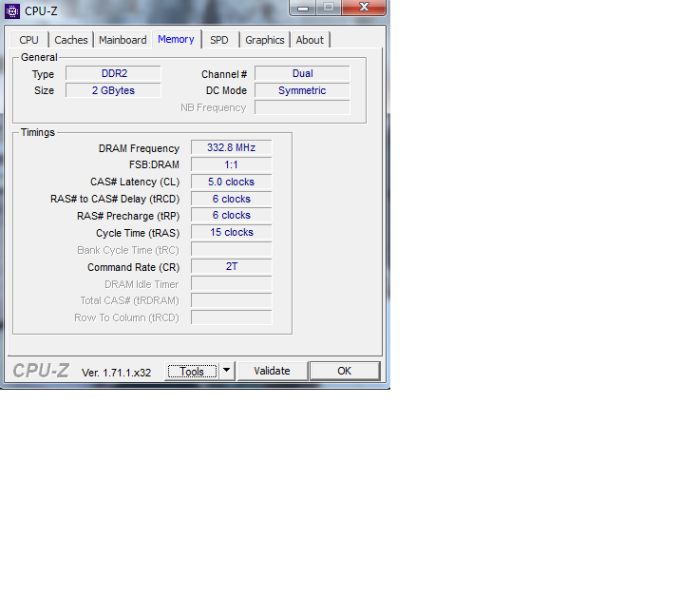Click the empty NB Frequency field
Image resolution: width=700 pixels, height=615 pixels.
tap(302, 107)
